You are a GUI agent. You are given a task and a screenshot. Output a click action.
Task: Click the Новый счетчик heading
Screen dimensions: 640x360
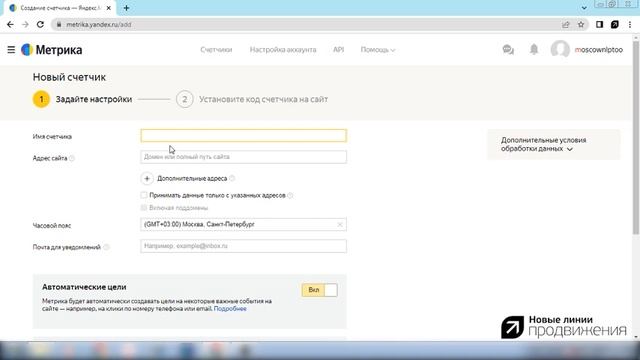click(x=69, y=77)
